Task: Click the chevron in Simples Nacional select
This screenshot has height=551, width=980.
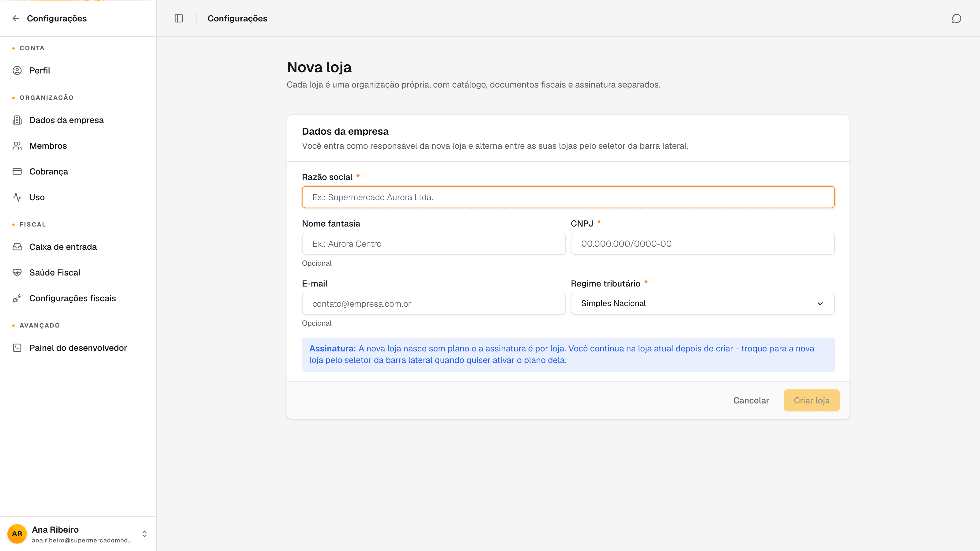Action: click(820, 303)
